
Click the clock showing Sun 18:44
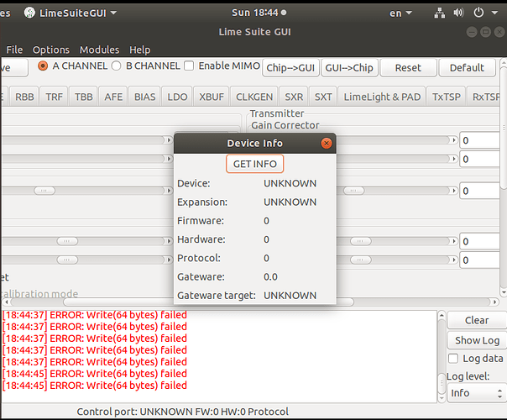pyautogui.click(x=255, y=13)
